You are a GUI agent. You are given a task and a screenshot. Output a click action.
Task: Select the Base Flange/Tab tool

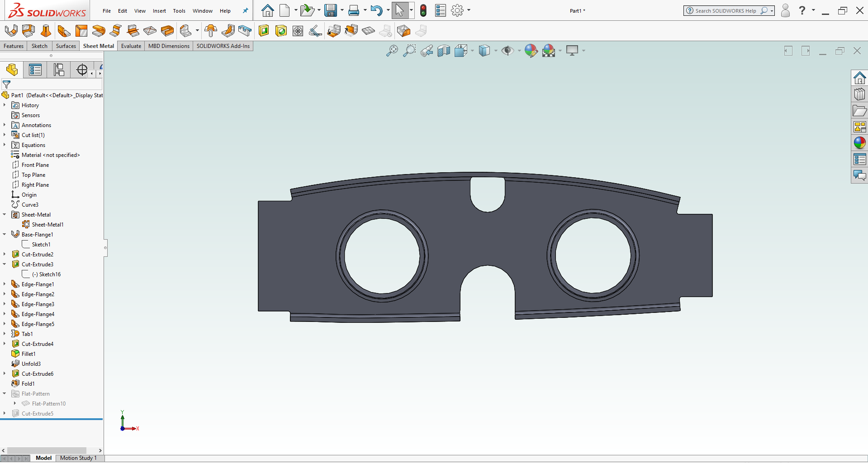coord(11,30)
